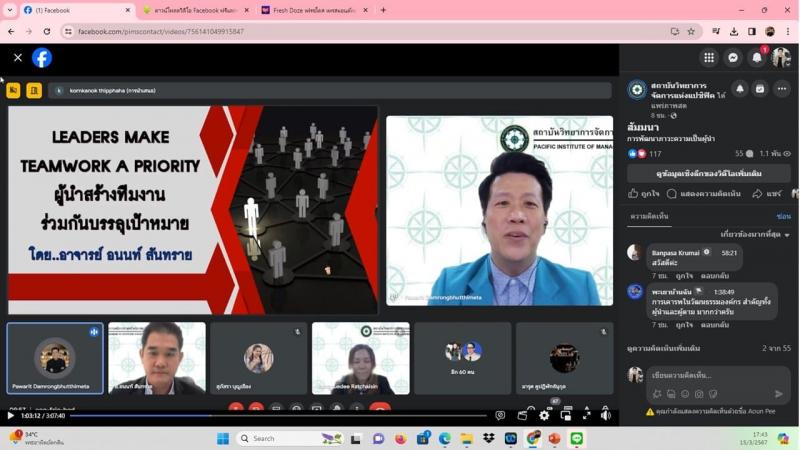Image resolution: width=800 pixels, height=450 pixels.
Task: Click the taskbar Search box
Action: [288, 439]
